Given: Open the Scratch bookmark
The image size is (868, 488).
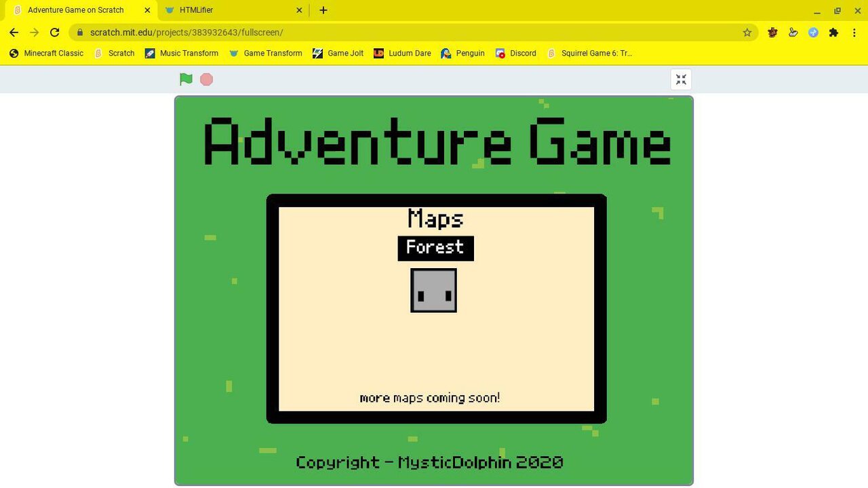Looking at the screenshot, I should click(x=114, y=53).
